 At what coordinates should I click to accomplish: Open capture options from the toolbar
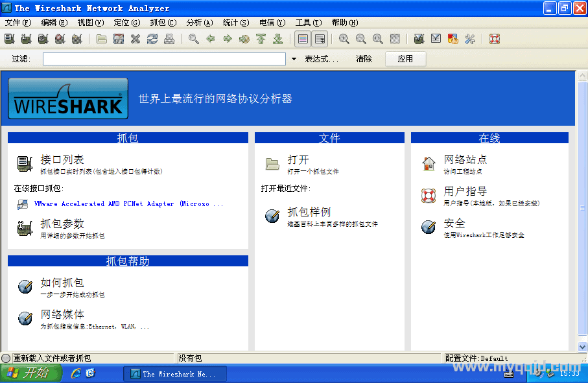tap(26, 39)
